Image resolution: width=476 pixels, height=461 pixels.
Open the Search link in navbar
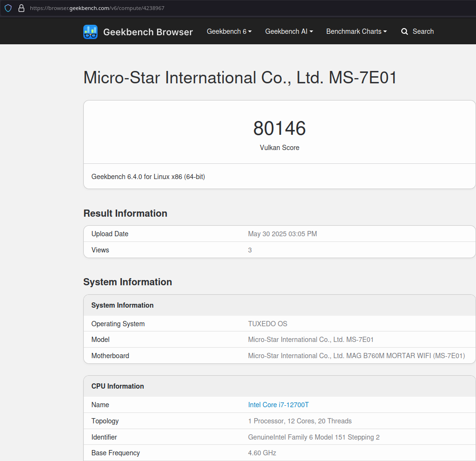[418, 31]
